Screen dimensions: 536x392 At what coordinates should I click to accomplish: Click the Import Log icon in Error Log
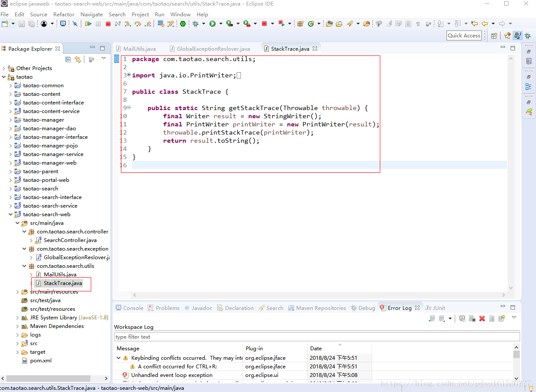(442, 318)
